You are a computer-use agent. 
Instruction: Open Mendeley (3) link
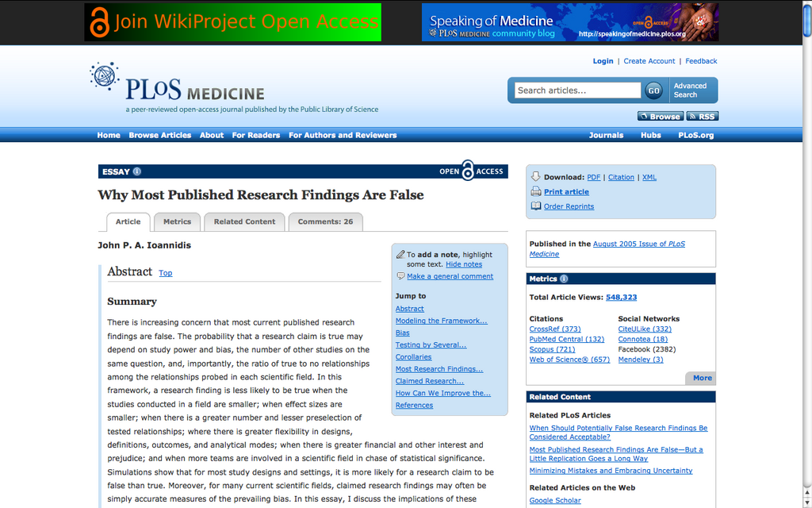click(x=641, y=360)
